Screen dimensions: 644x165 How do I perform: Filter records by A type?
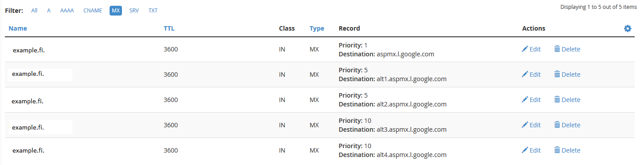49,10
